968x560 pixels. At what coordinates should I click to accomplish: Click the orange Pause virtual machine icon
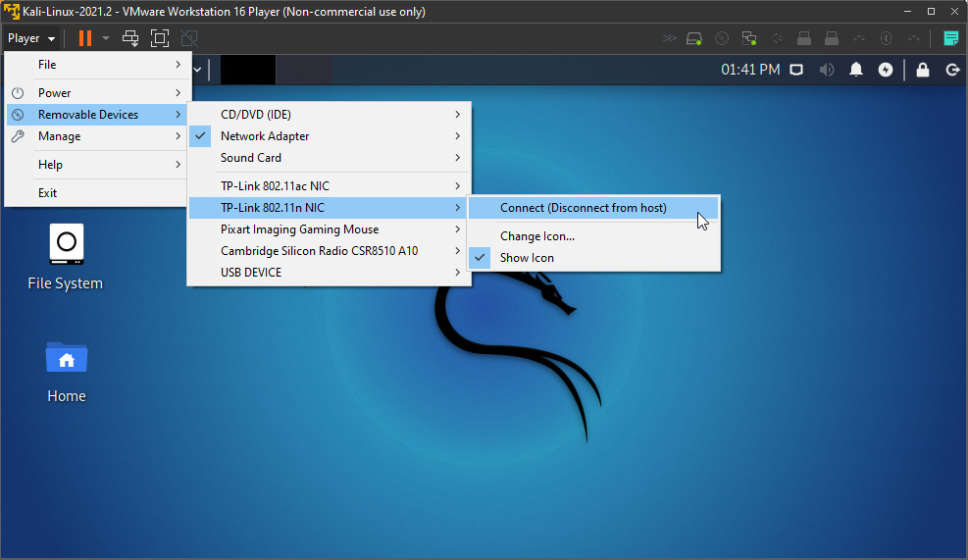click(85, 38)
